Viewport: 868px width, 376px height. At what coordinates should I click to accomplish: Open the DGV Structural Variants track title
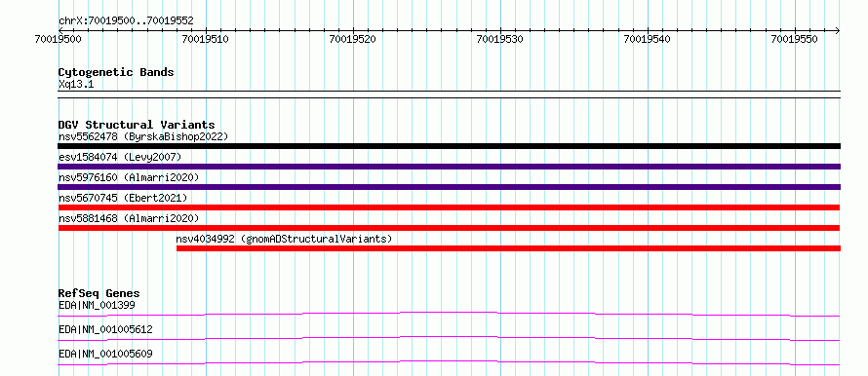point(137,125)
